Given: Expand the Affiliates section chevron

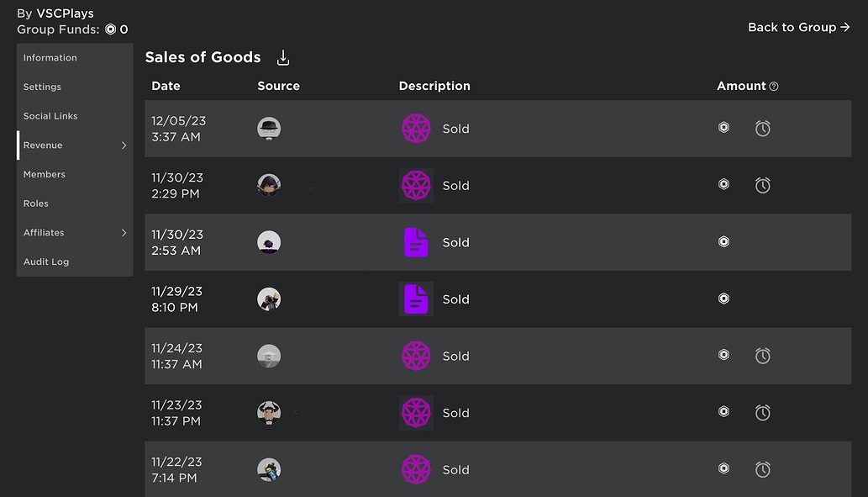Looking at the screenshot, I should coord(124,232).
